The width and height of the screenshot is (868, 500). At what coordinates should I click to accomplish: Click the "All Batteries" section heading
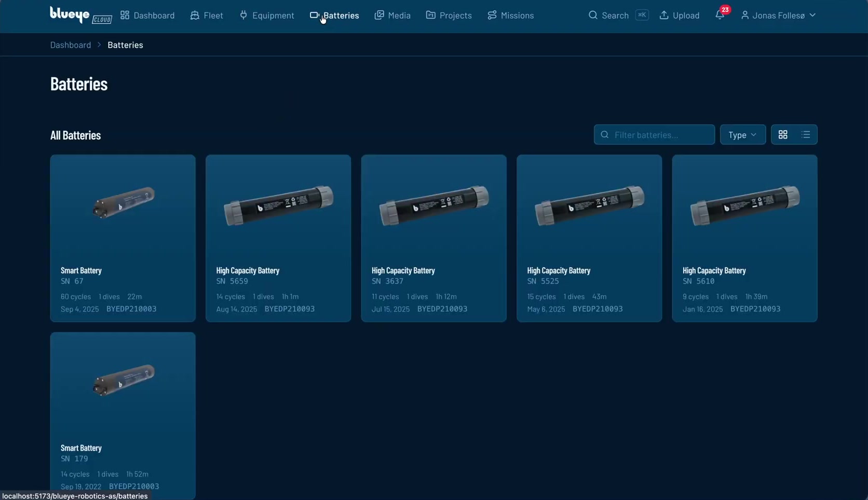point(76,135)
